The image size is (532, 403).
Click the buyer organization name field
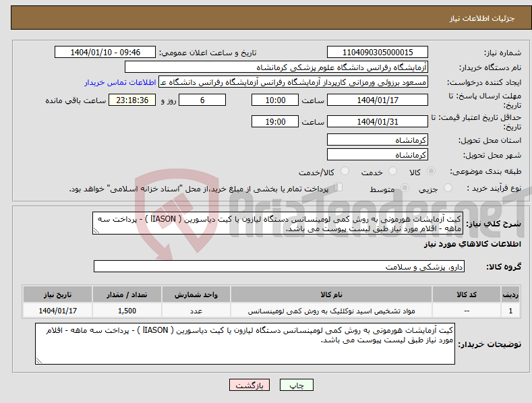pos(276,67)
